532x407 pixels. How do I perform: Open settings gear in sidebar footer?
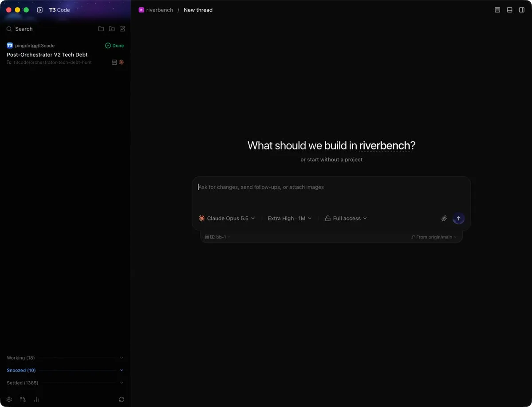coord(9,399)
